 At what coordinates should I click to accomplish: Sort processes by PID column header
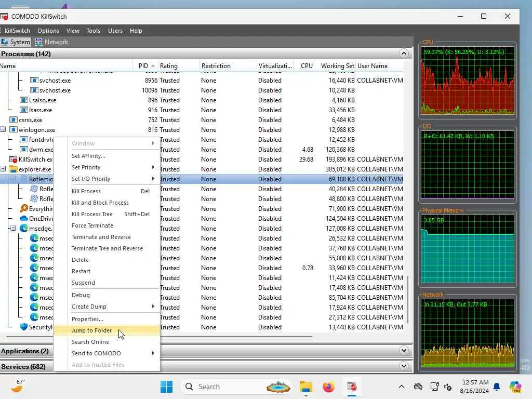[145, 66]
